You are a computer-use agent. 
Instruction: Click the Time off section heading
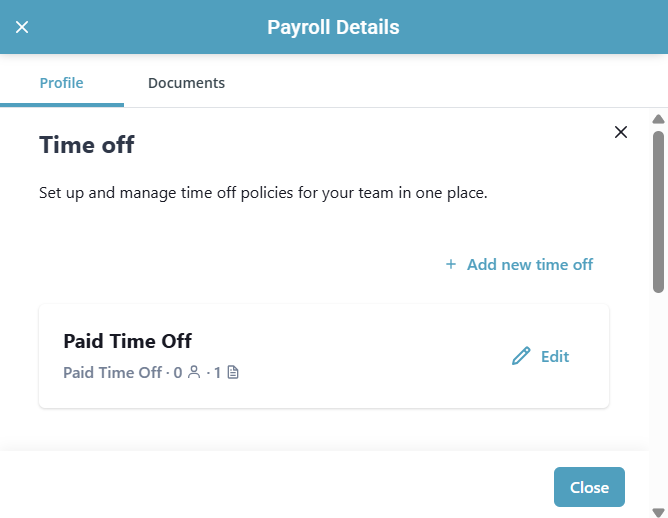point(87,145)
